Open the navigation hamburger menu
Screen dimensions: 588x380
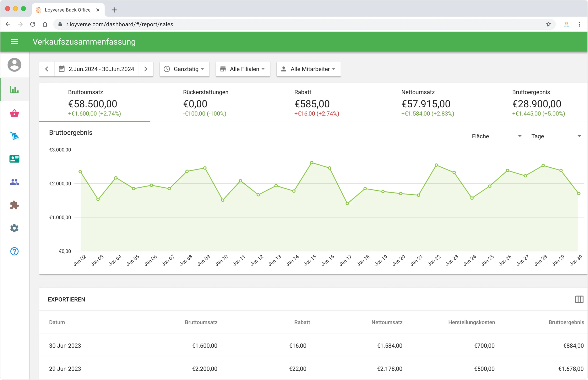[14, 41]
